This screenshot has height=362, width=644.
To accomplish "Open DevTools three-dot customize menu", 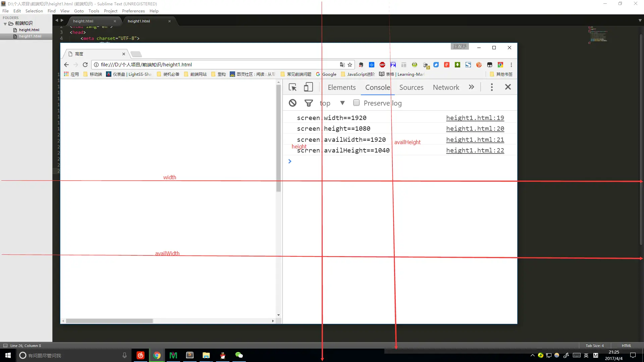I will pyautogui.click(x=492, y=87).
